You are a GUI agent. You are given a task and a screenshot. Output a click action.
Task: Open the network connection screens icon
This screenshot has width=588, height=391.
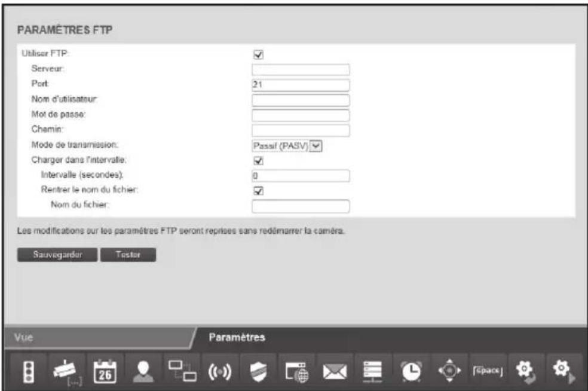coord(182,371)
